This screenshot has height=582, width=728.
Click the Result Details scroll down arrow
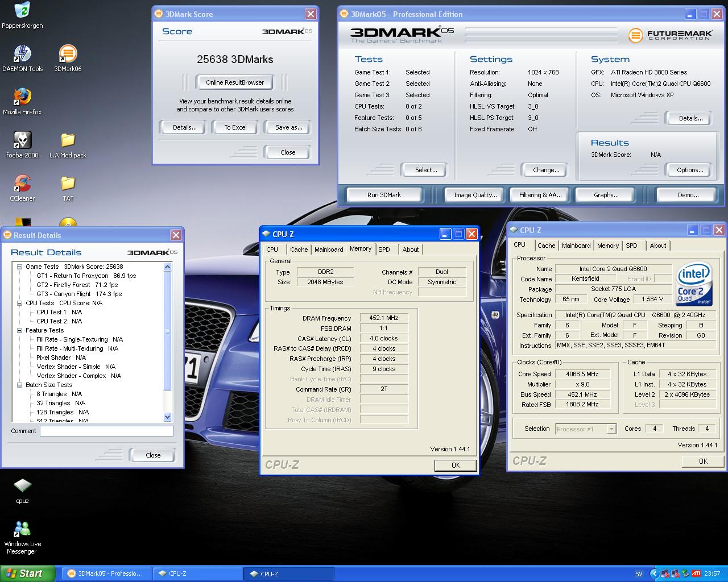pyautogui.click(x=168, y=417)
